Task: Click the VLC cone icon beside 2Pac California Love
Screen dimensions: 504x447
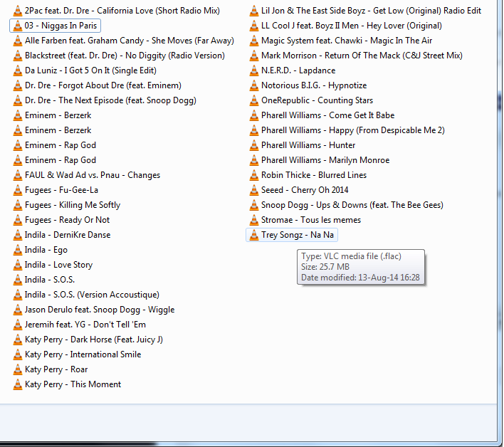Action: [18, 11]
